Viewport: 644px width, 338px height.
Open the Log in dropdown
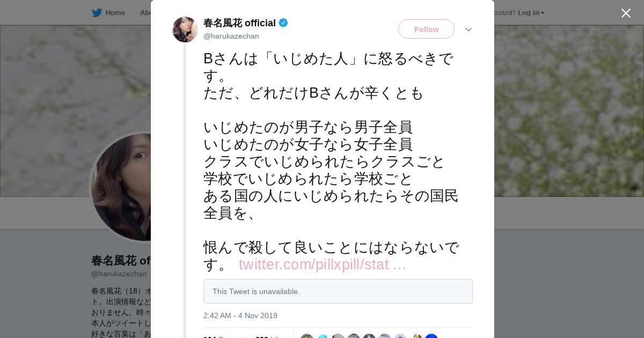click(x=531, y=13)
